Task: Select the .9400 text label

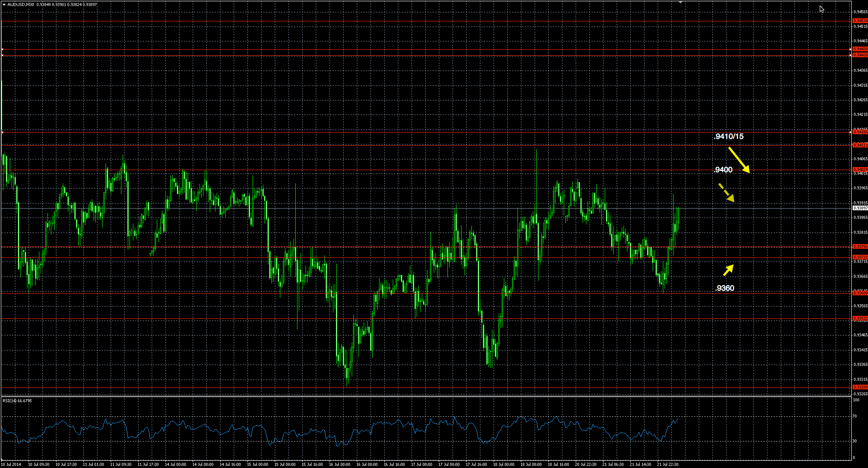Action: [x=723, y=170]
